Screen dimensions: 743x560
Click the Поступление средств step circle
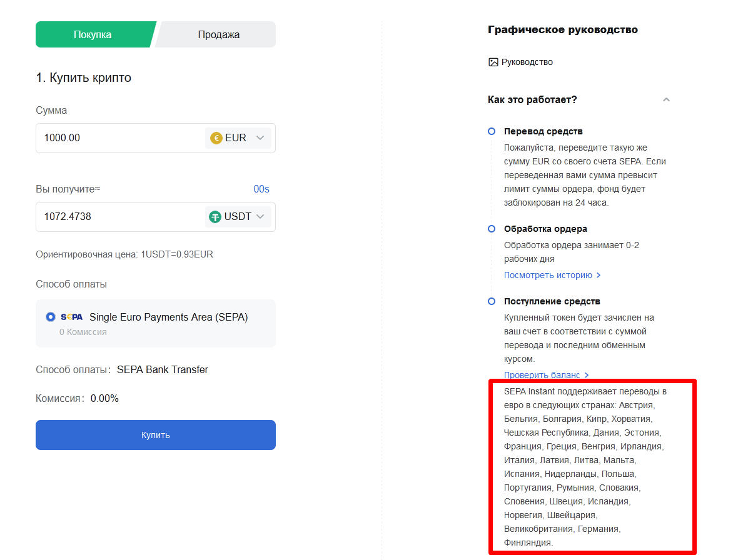[492, 301]
